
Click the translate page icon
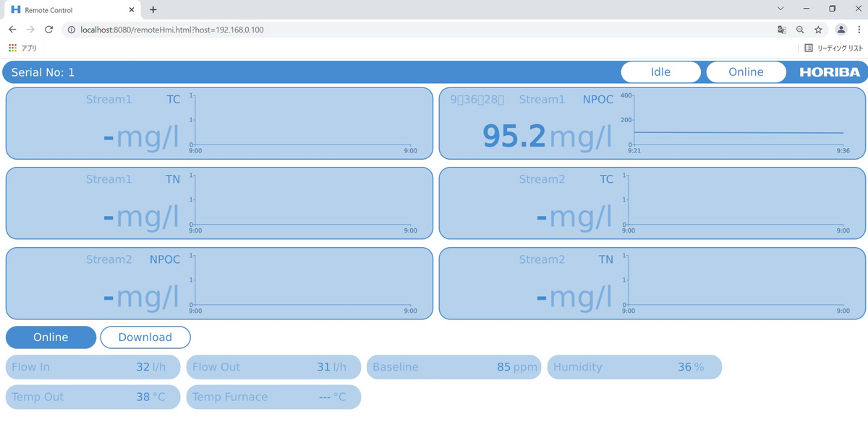point(781,30)
